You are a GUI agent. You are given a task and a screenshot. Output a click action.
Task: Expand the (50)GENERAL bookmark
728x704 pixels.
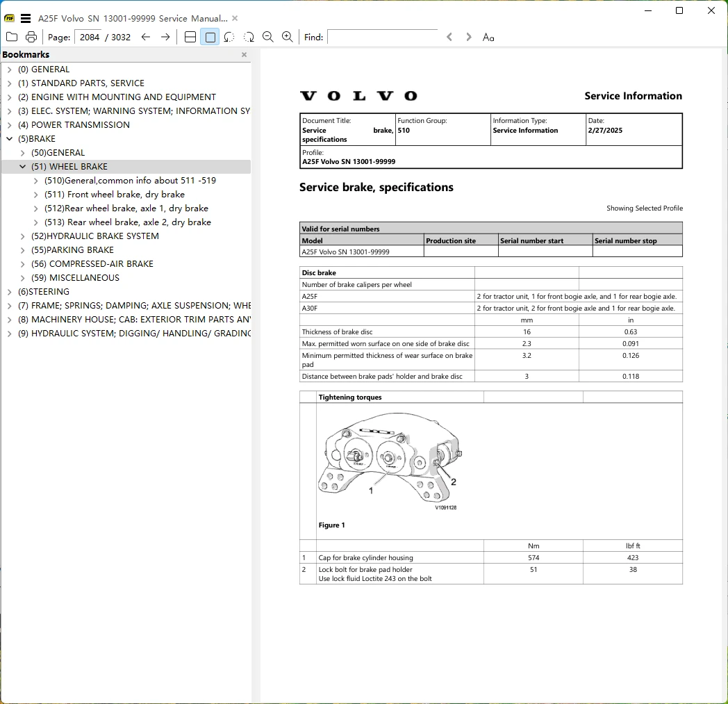click(x=22, y=153)
